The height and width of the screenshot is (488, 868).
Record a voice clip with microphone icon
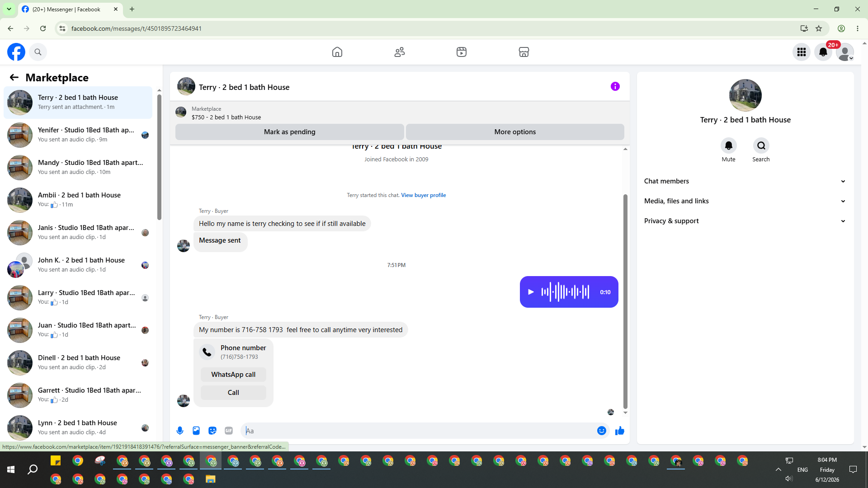pos(180,431)
